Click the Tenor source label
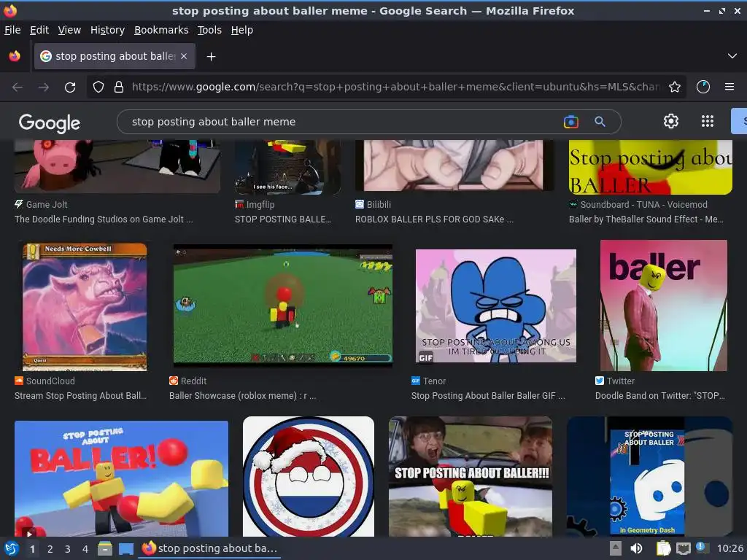The image size is (747, 560). click(434, 381)
